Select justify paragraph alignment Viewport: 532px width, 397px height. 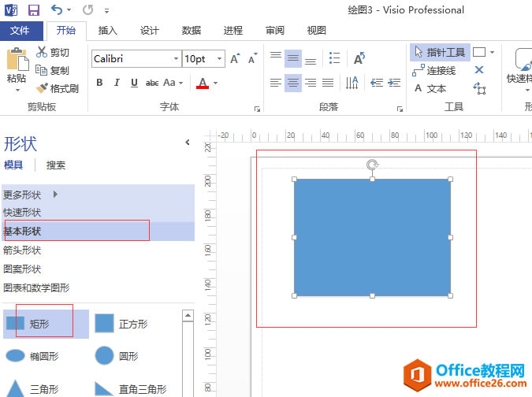click(328, 83)
